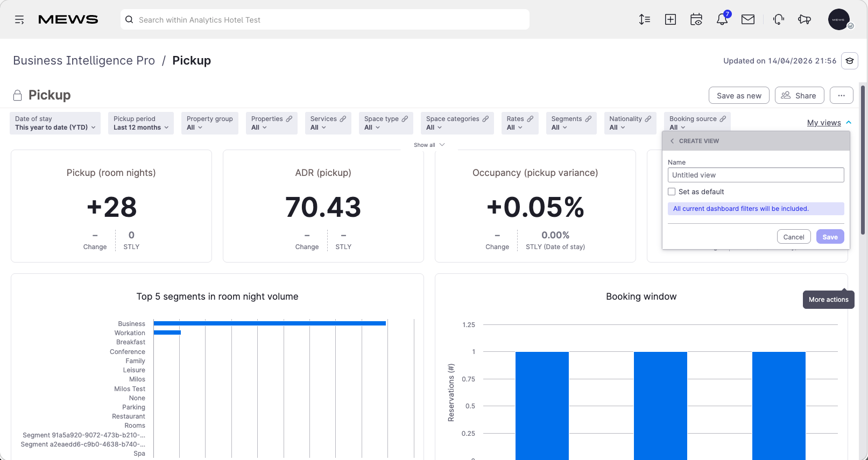Click the Conference segment label
Viewport: 868px width, 460px height.
pyautogui.click(x=128, y=352)
